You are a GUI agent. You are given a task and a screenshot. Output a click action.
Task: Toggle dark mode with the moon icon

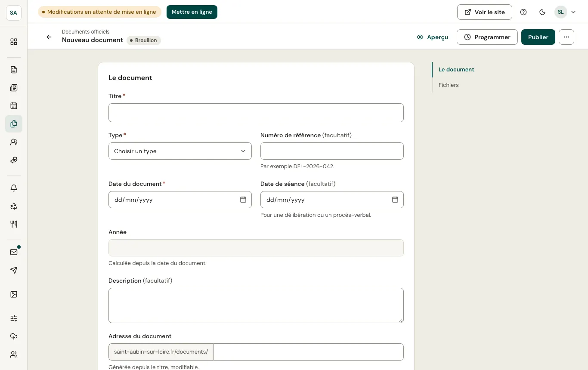[542, 12]
